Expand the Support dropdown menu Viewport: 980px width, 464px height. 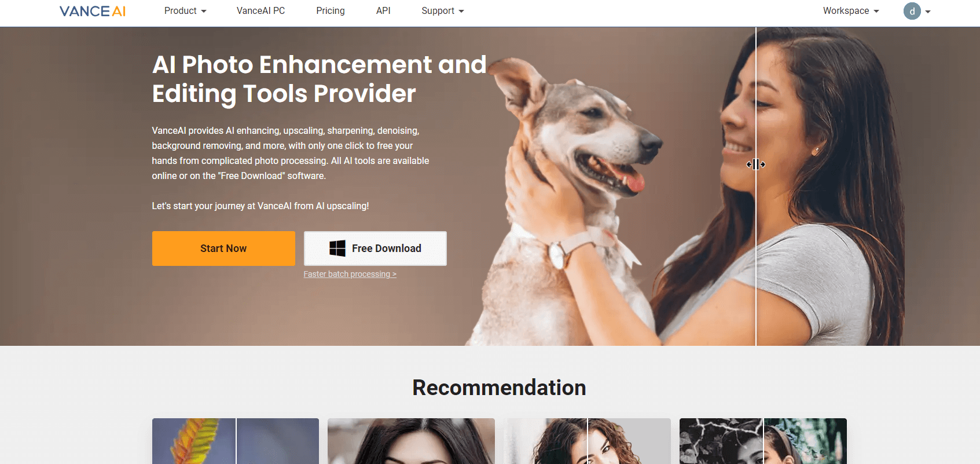pos(443,11)
